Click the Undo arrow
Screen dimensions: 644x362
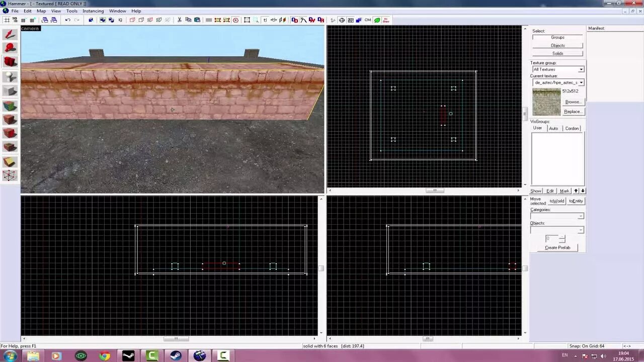[68, 20]
